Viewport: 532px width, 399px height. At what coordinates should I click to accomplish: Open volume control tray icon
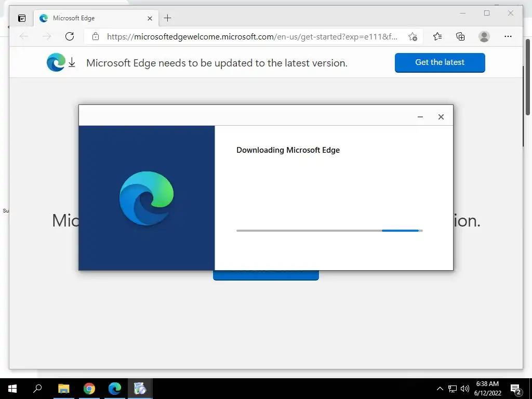465,389
